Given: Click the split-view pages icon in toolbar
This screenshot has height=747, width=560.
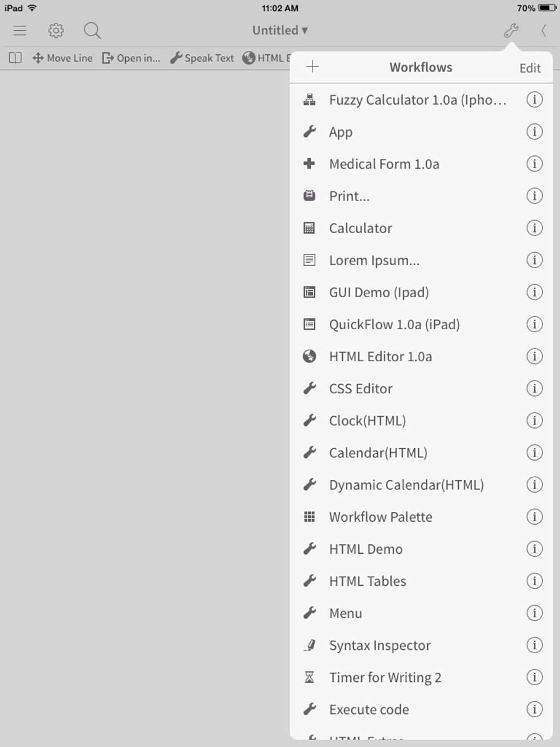Looking at the screenshot, I should point(14,58).
